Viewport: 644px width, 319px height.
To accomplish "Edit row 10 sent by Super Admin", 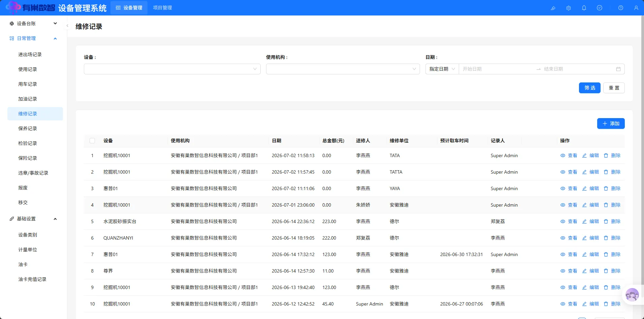I will pos(590,304).
